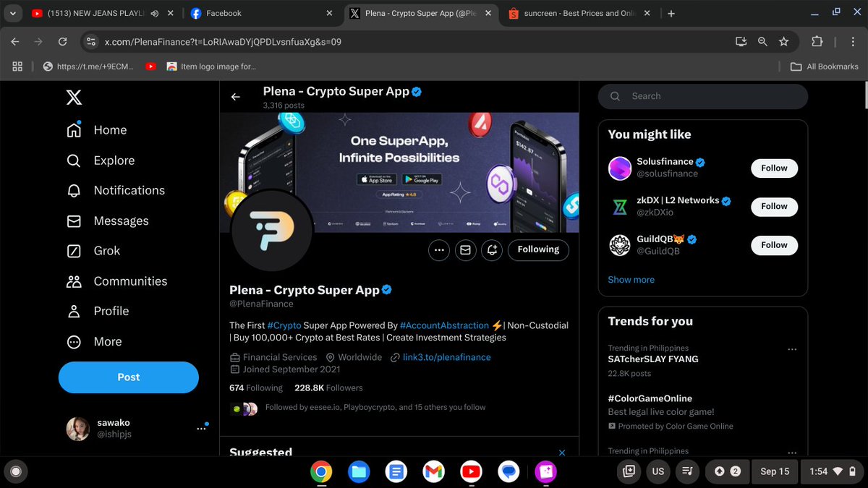Open the All Bookmarks folder
The image size is (868, 488).
pyautogui.click(x=824, y=67)
